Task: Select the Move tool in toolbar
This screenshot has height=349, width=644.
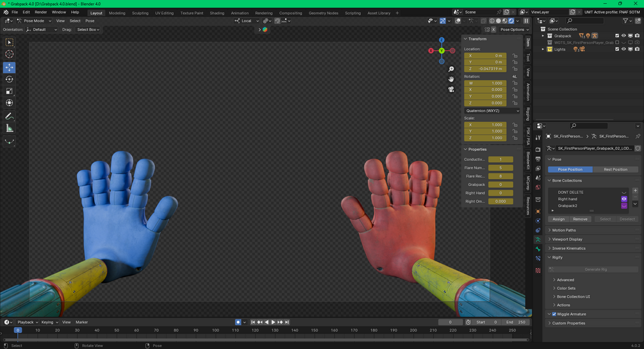Action: (9, 67)
